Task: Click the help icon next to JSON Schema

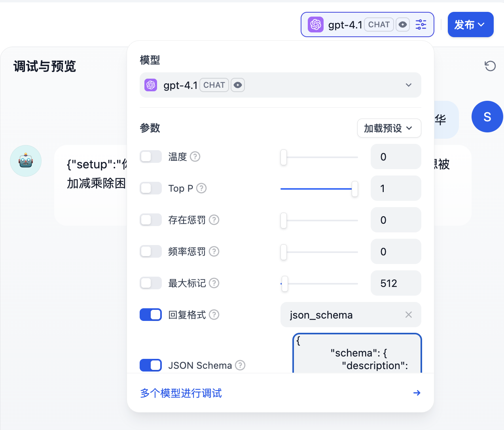Action: pos(240,366)
